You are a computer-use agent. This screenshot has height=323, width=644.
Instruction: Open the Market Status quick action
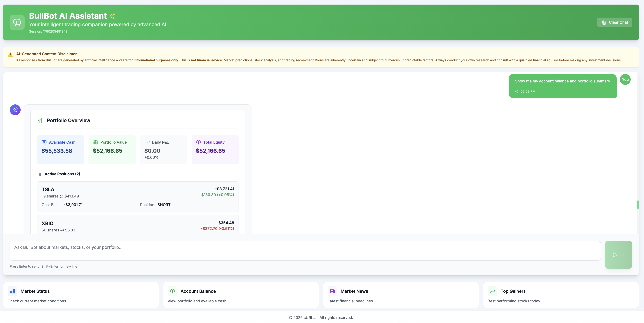pyautogui.click(x=81, y=295)
